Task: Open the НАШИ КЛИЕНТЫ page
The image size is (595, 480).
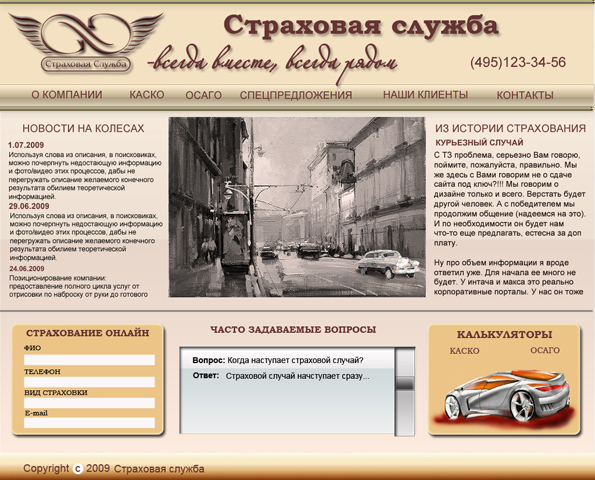Action: 425,94
